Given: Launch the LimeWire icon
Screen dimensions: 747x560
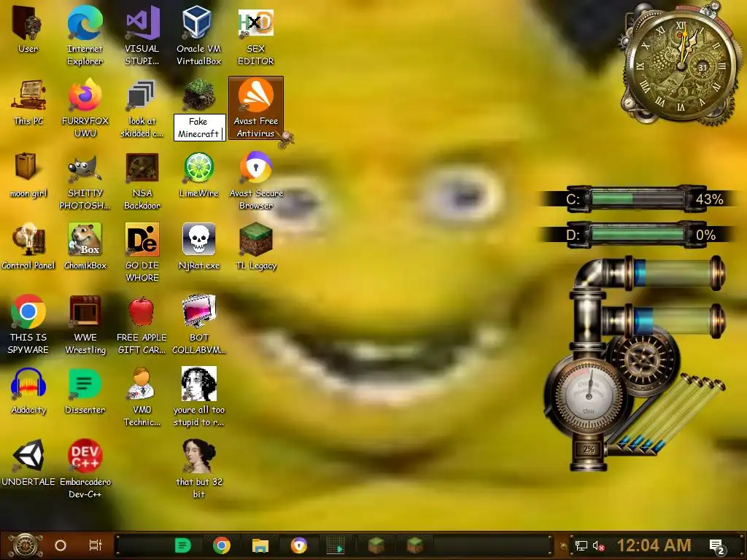Looking at the screenshot, I should pyautogui.click(x=198, y=168).
